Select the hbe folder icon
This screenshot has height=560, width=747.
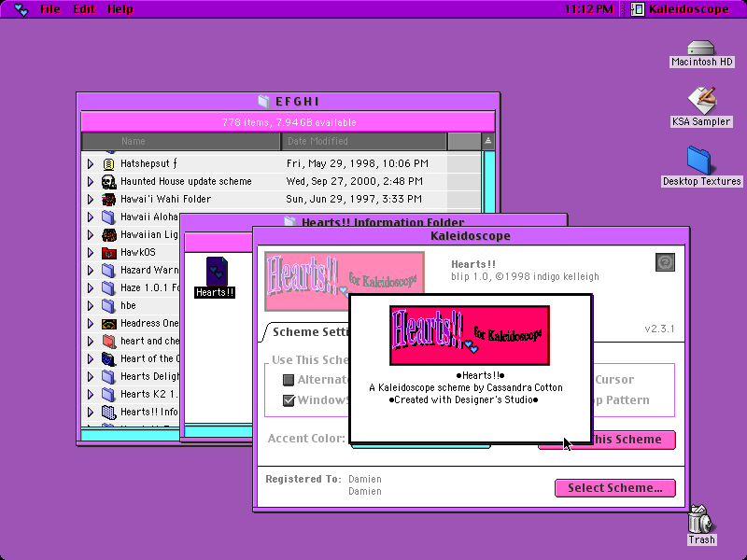tap(108, 306)
